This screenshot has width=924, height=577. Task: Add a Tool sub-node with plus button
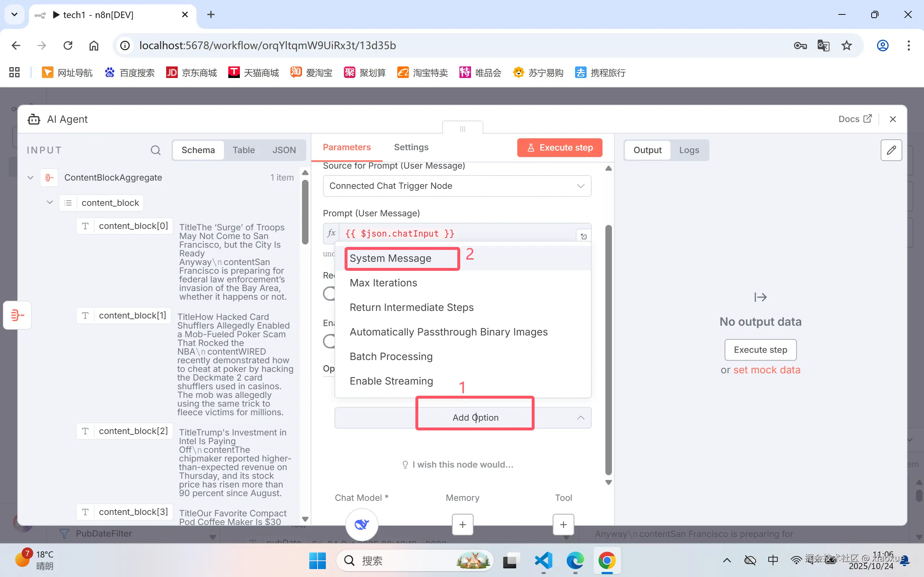[563, 525]
